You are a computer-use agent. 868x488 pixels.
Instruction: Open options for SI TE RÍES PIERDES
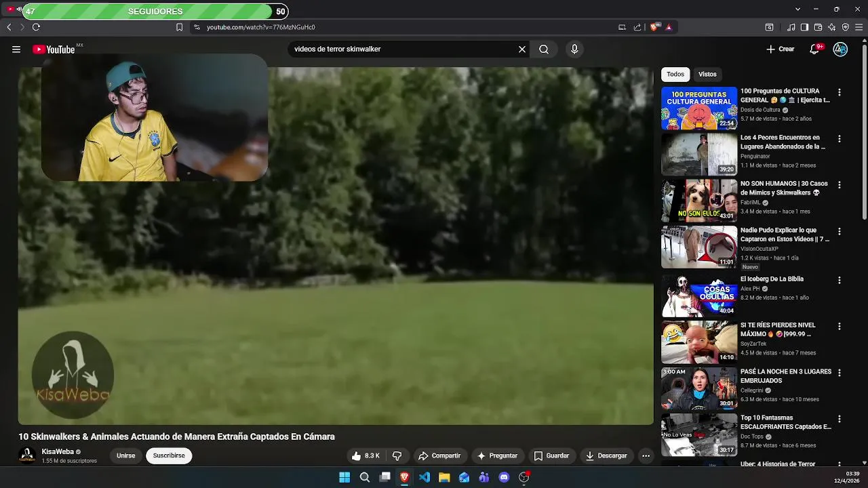click(840, 326)
